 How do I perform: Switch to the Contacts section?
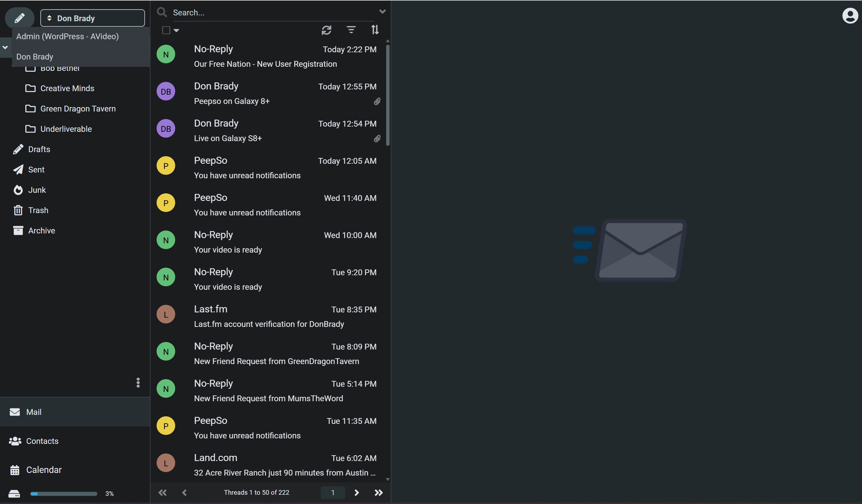[75, 441]
